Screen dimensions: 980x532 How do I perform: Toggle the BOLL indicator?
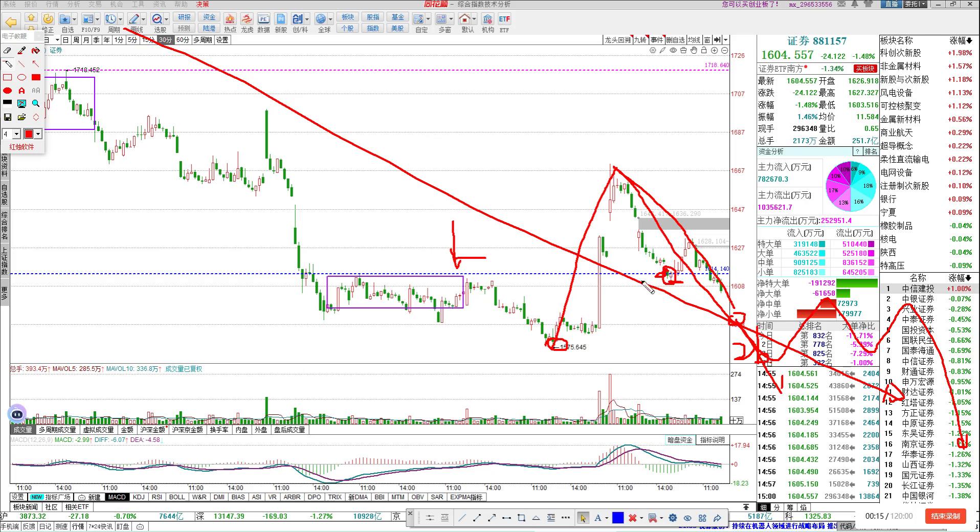177,497
